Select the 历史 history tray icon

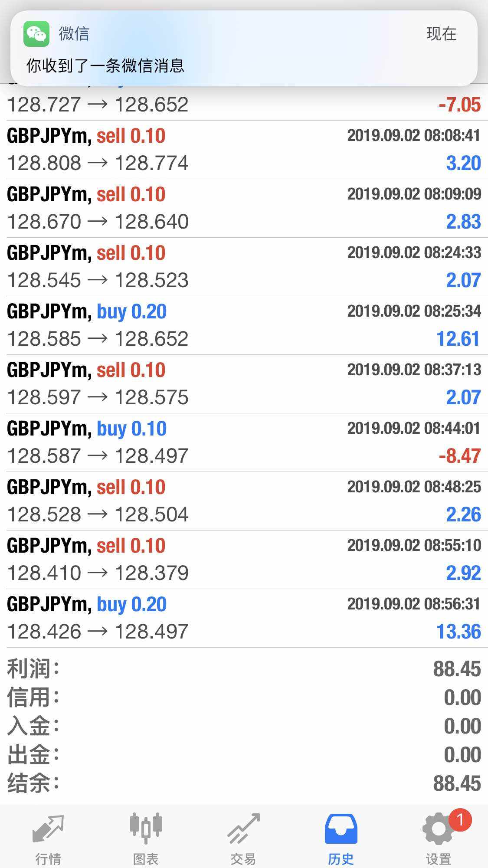point(341,828)
